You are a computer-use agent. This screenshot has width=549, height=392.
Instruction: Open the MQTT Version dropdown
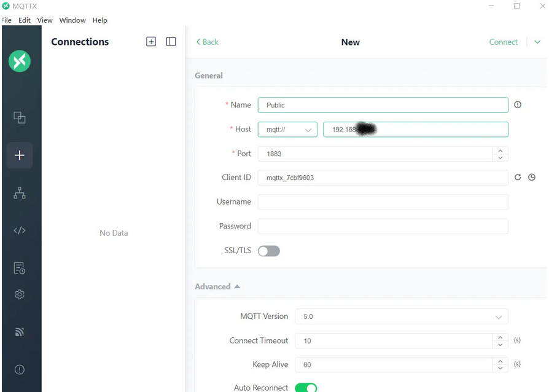401,316
